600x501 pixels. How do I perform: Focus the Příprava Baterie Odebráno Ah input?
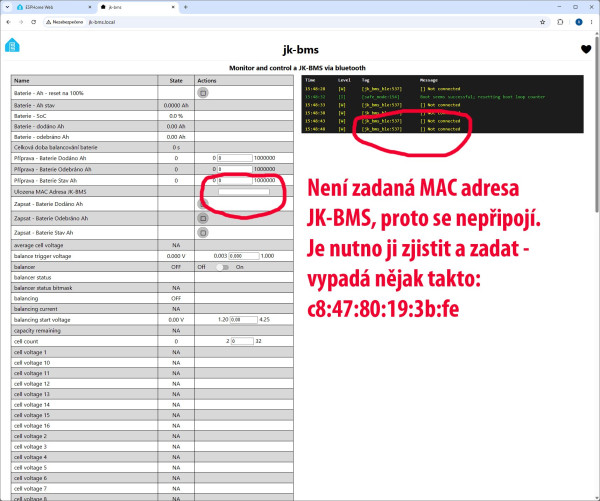click(235, 169)
